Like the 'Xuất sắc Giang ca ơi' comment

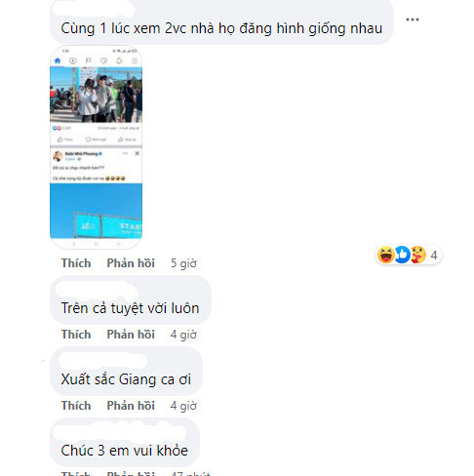tap(76, 406)
